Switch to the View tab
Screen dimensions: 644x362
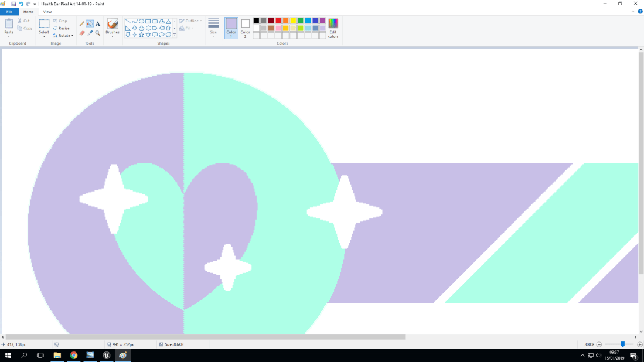(47, 11)
